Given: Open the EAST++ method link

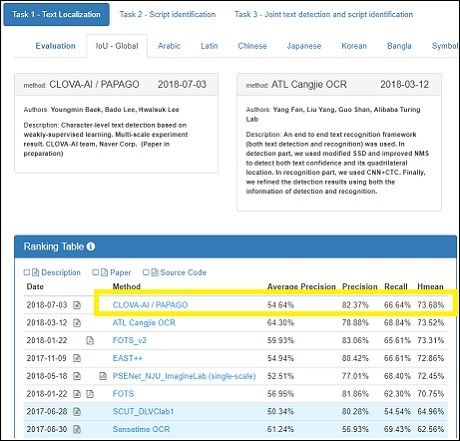Looking at the screenshot, I should point(128,358).
